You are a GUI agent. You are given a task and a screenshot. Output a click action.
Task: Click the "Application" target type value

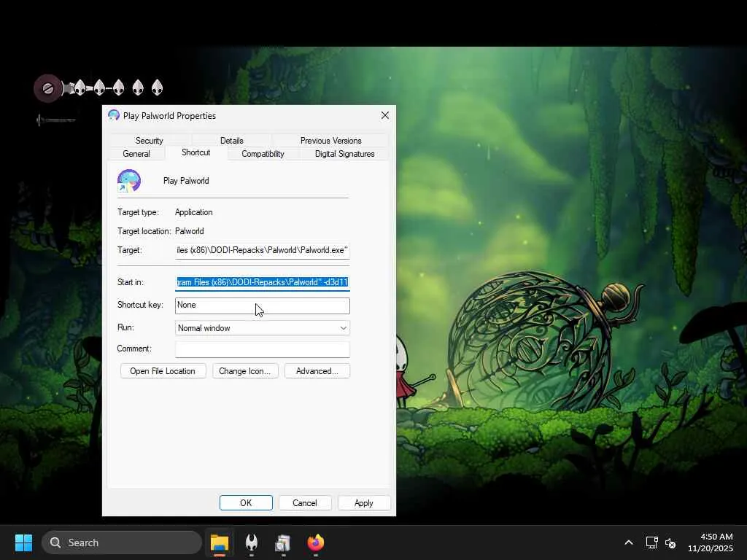click(194, 212)
